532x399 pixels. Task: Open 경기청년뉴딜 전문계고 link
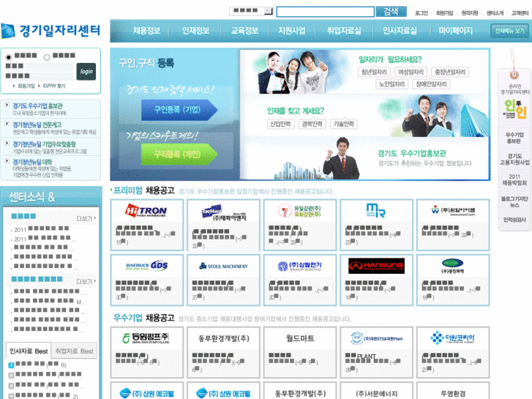click(x=37, y=124)
